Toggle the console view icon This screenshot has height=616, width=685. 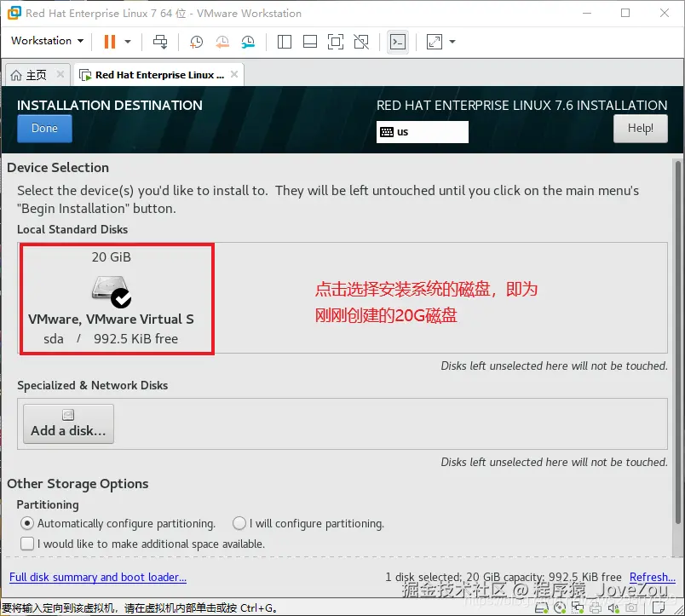398,42
